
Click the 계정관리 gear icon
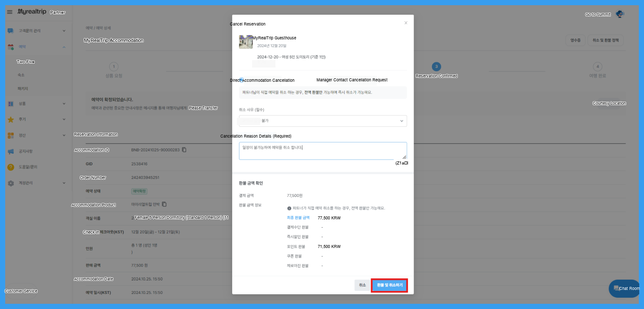coord(11,183)
